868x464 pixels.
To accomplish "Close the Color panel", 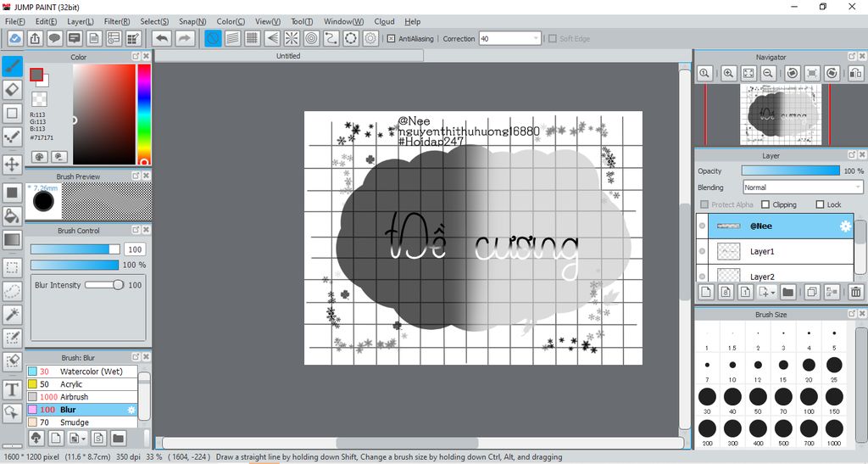I will coord(146,56).
